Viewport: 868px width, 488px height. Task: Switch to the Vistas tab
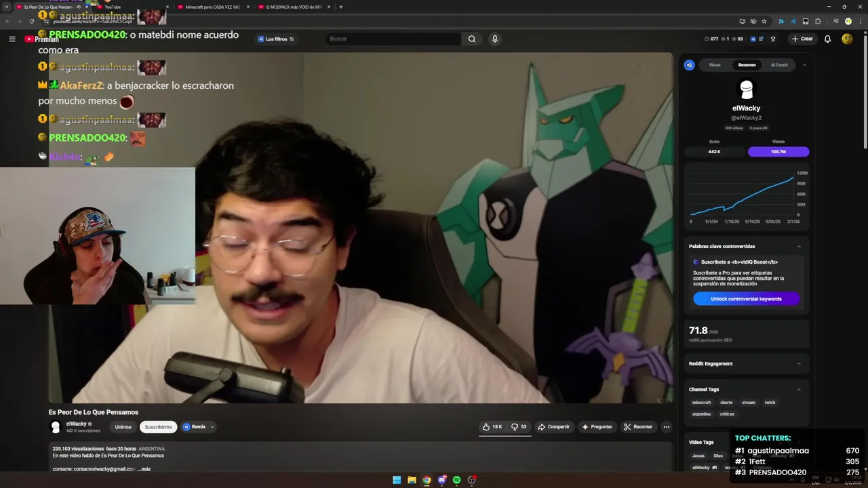[x=715, y=65]
